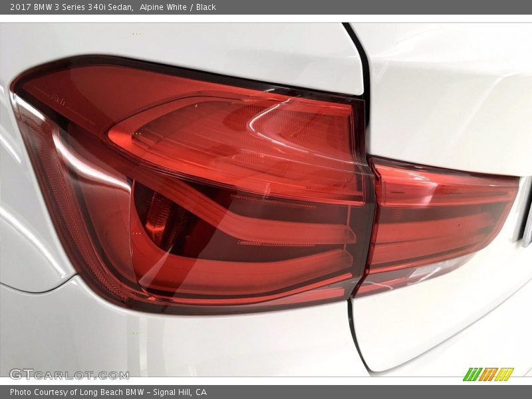Select the "2017 BMW 3 Series 340i Sedan" title

(x=69, y=7)
